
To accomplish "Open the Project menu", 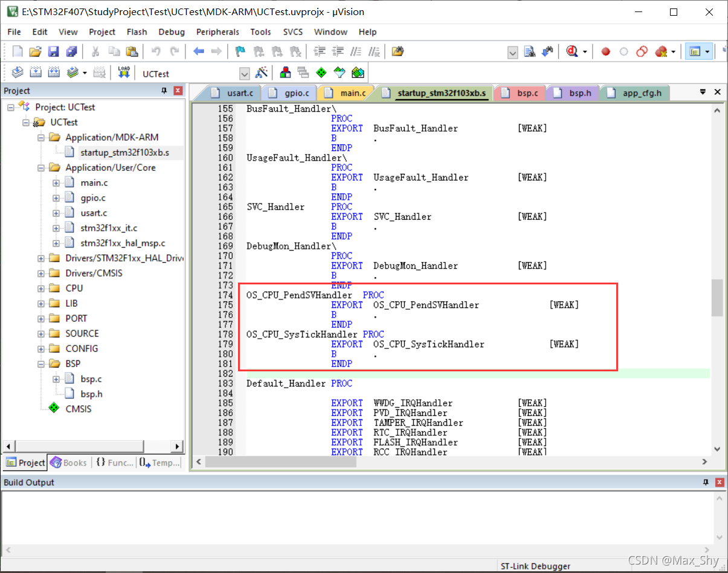I will click(102, 31).
